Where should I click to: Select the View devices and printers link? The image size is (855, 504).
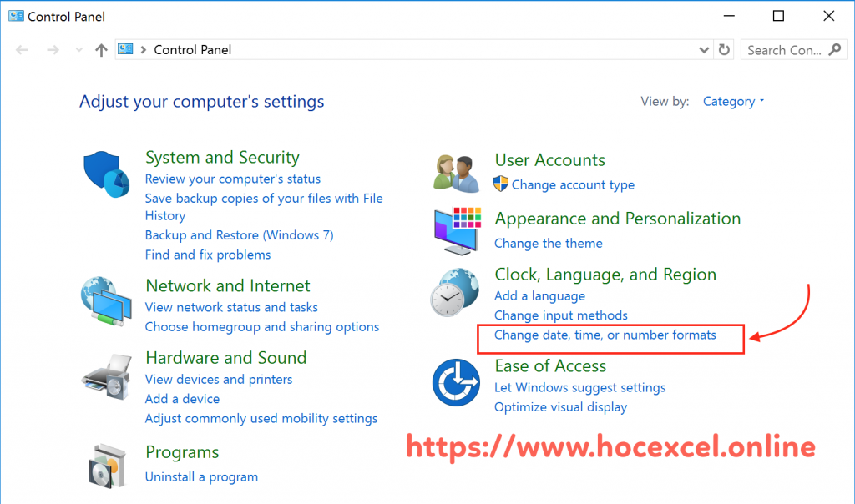[x=219, y=380]
